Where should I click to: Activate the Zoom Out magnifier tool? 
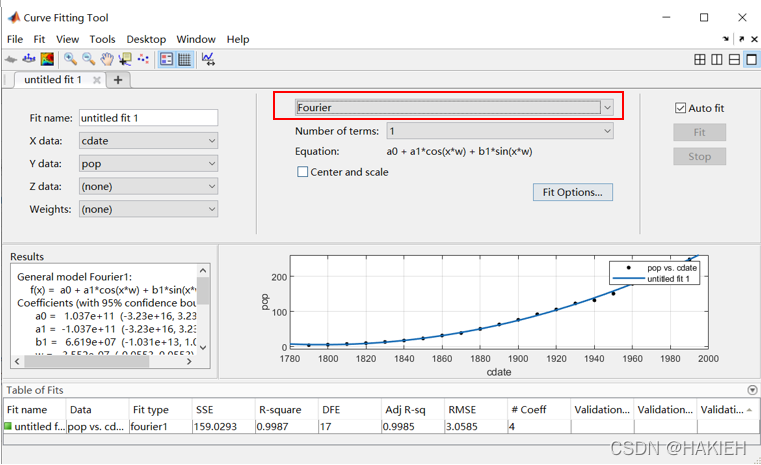click(x=88, y=59)
